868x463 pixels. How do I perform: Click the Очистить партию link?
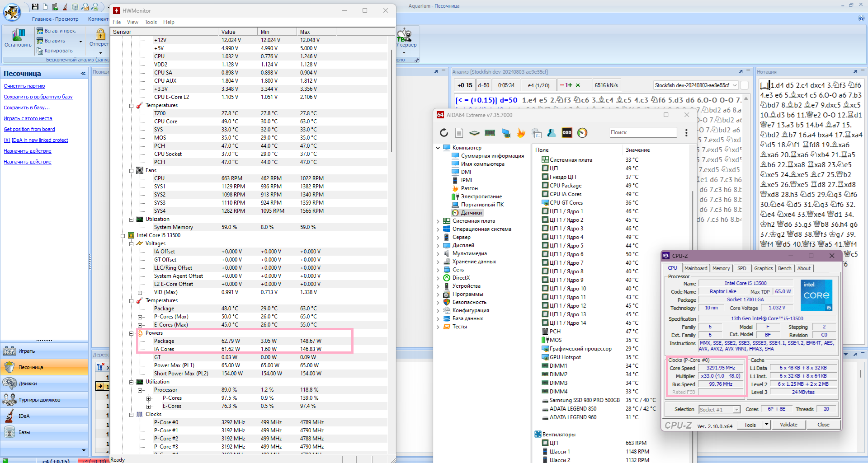click(24, 86)
